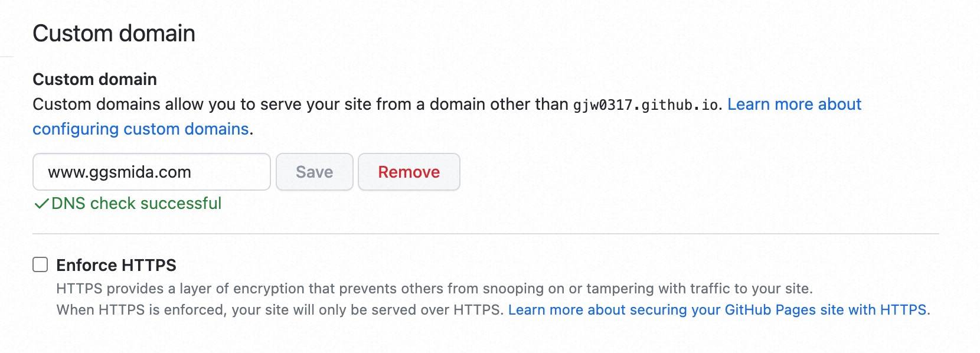Focus the custom domain input field
The height and width of the screenshot is (353, 980).
[x=151, y=172]
